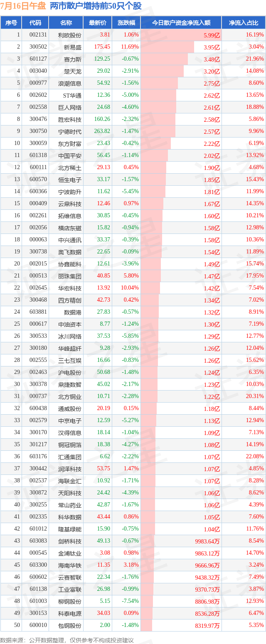The image size is (266, 644).
Task: Click price value 175.45
Action: pyautogui.click(x=102, y=47)
